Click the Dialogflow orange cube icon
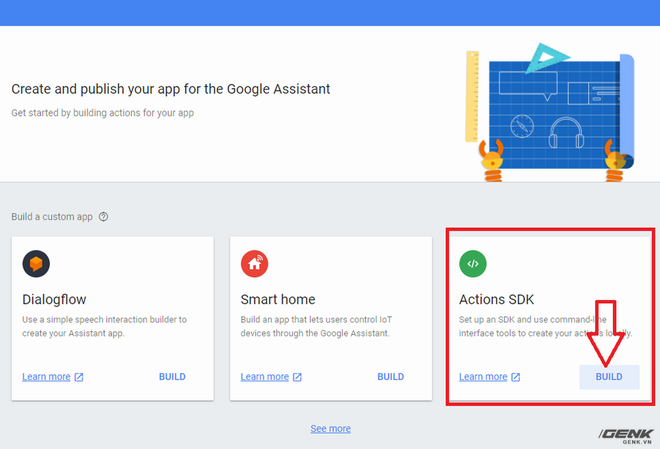Image resolution: width=660 pixels, height=449 pixels. pyautogui.click(x=36, y=264)
